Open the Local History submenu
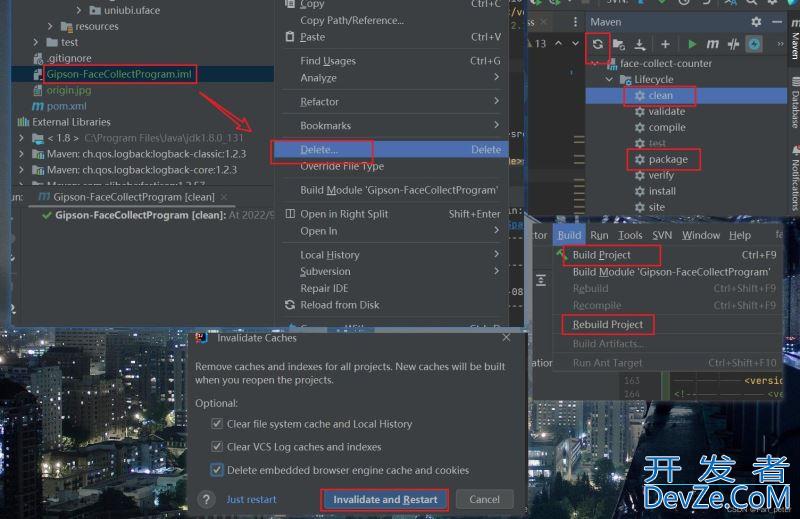Viewport: 800px width, 519px height. [392, 255]
